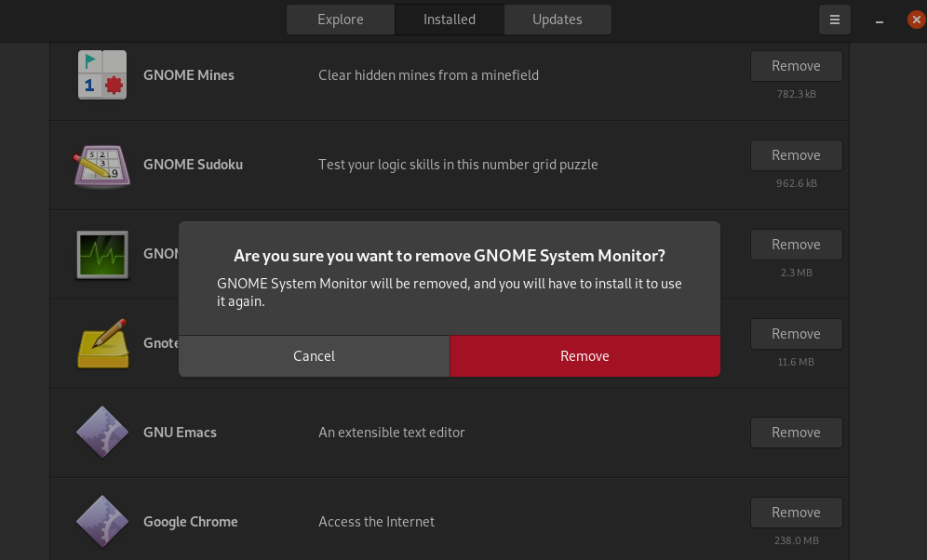The width and height of the screenshot is (927, 560).
Task: Select the GNOME Mines app name
Action: pyautogui.click(x=189, y=75)
